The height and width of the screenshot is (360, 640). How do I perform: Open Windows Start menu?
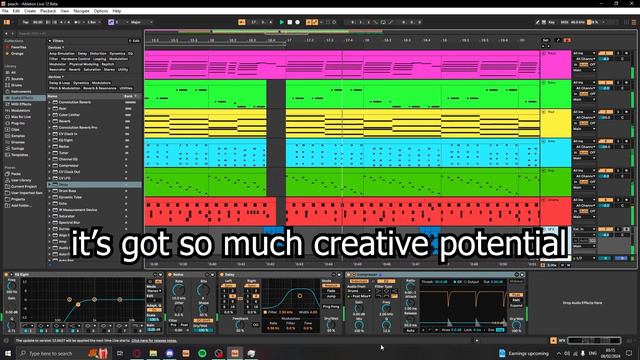pos(8,353)
